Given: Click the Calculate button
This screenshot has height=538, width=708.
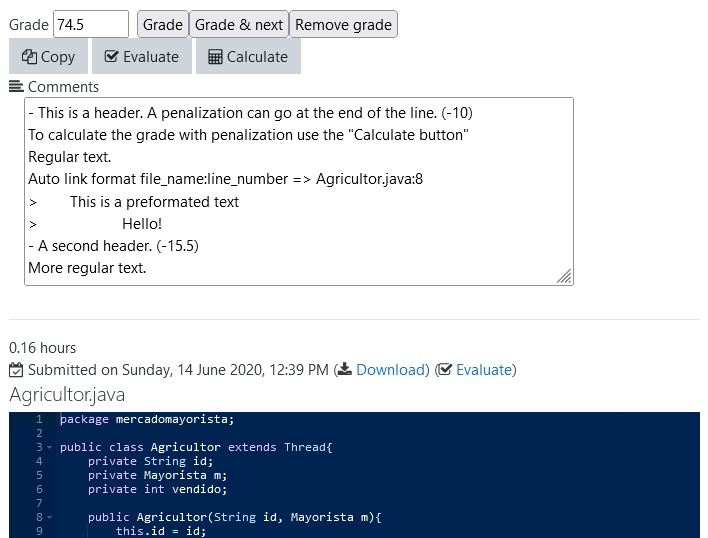Looking at the screenshot, I should click(248, 56).
